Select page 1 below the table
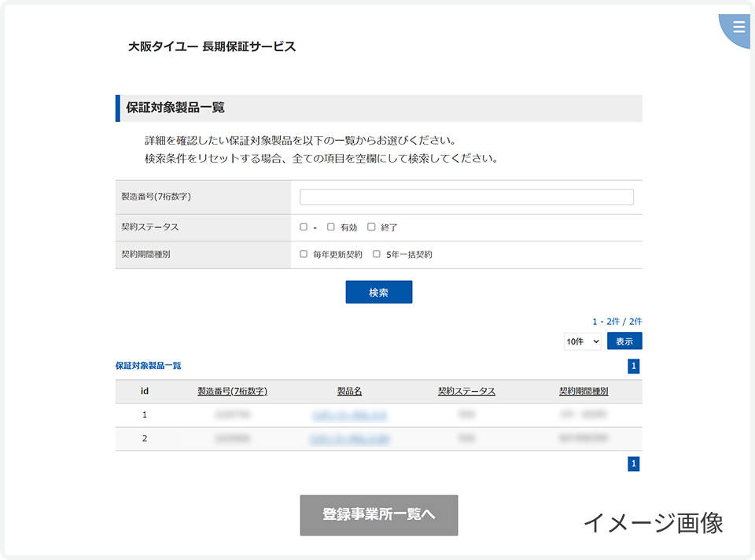Viewport: 755px width, 560px height. pos(634,464)
